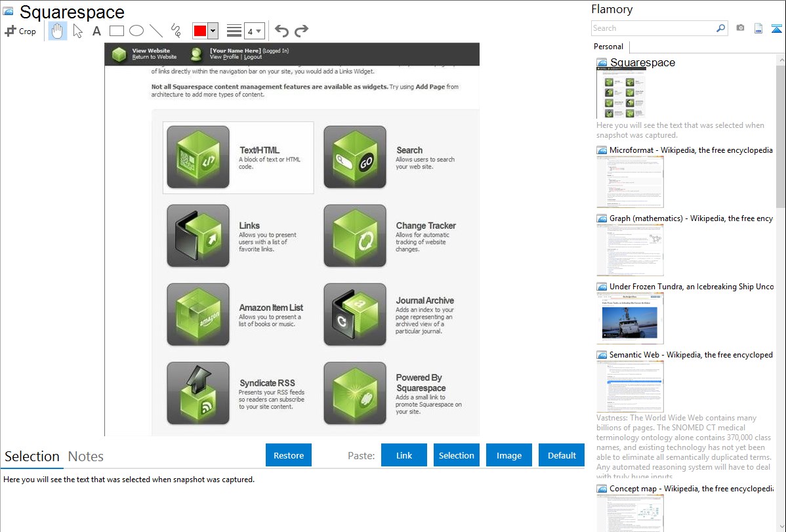Open the Graph (mathematics) snapshot thumbnail
The image size is (786, 532).
630,250
